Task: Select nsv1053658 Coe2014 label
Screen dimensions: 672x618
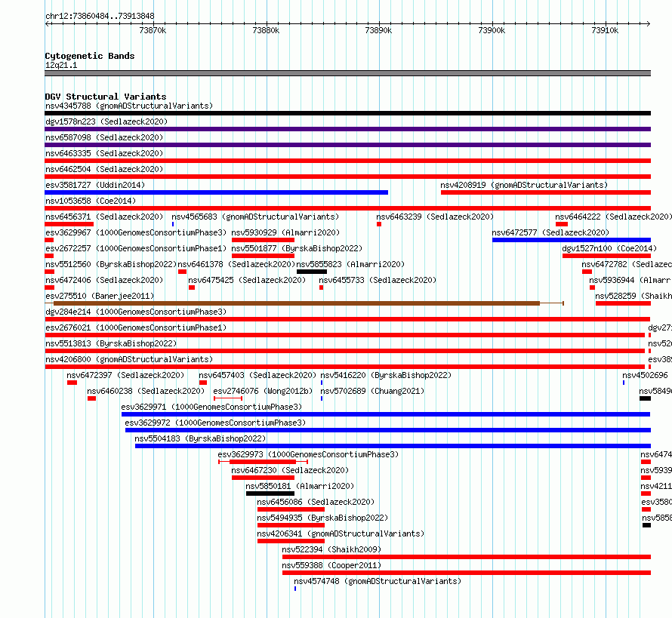Action: 91,201
